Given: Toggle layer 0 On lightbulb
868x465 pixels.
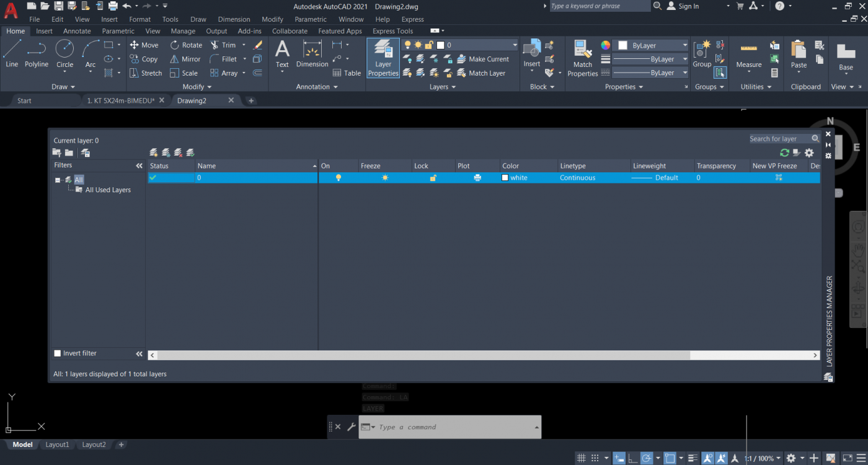Looking at the screenshot, I should point(339,178).
